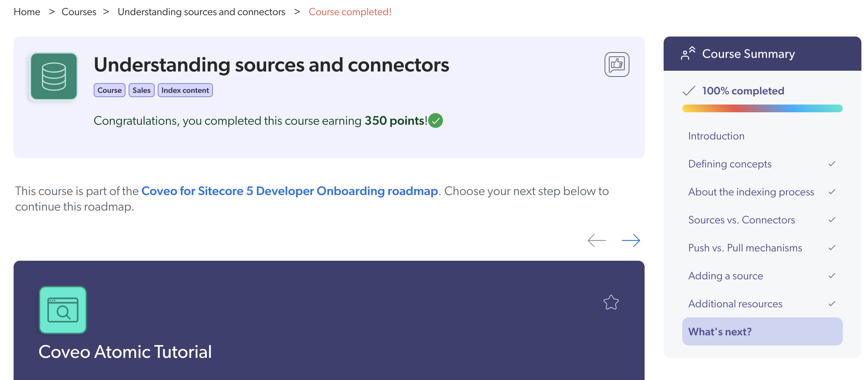Open the Introduction section in Course Summary

click(x=716, y=136)
